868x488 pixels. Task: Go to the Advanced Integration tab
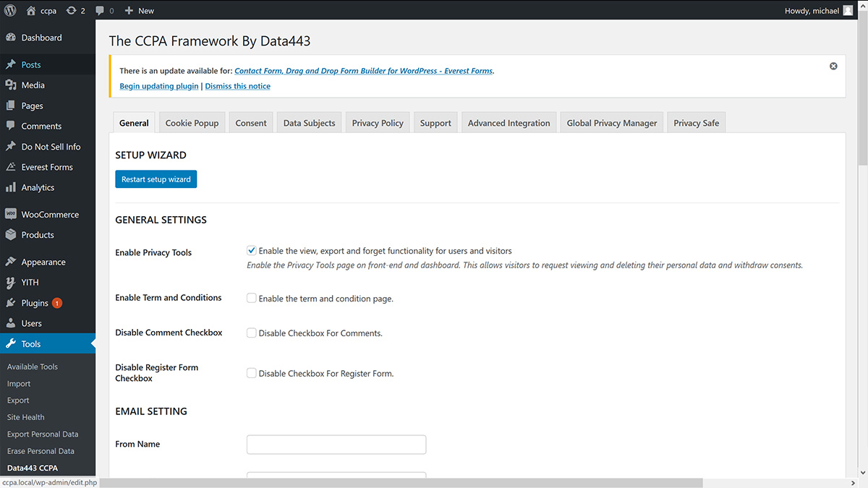coord(509,123)
